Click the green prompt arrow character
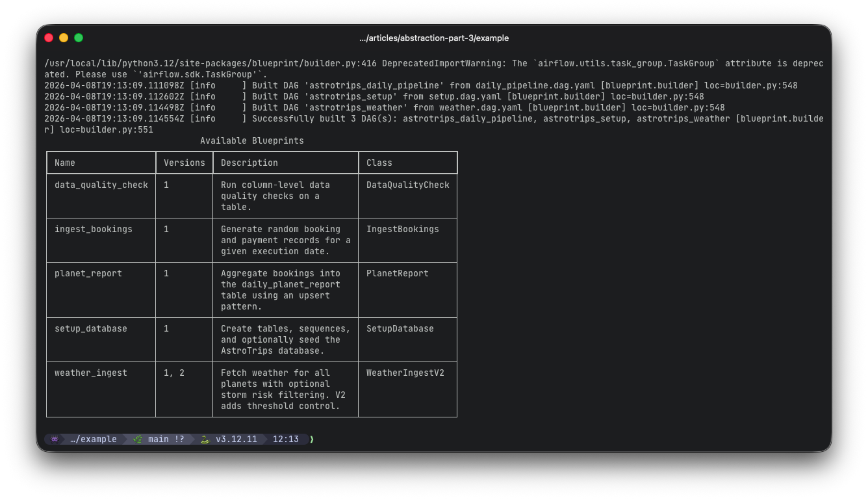868x500 pixels. tap(312, 440)
